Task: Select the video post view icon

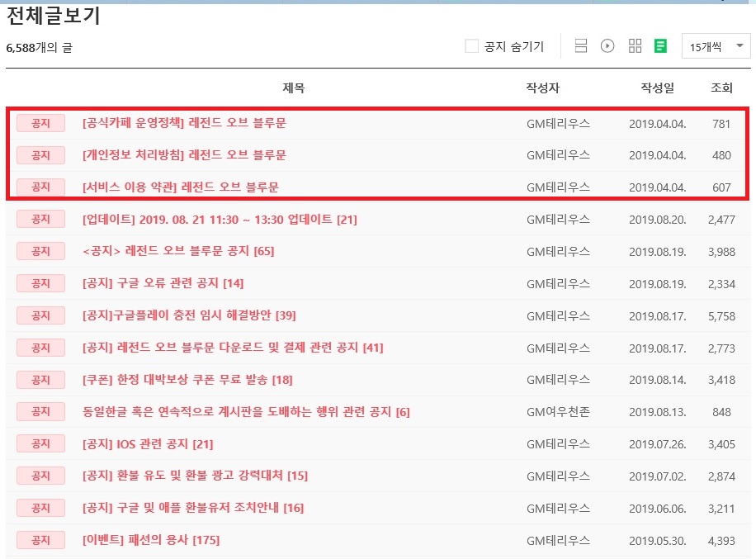Action: click(607, 45)
